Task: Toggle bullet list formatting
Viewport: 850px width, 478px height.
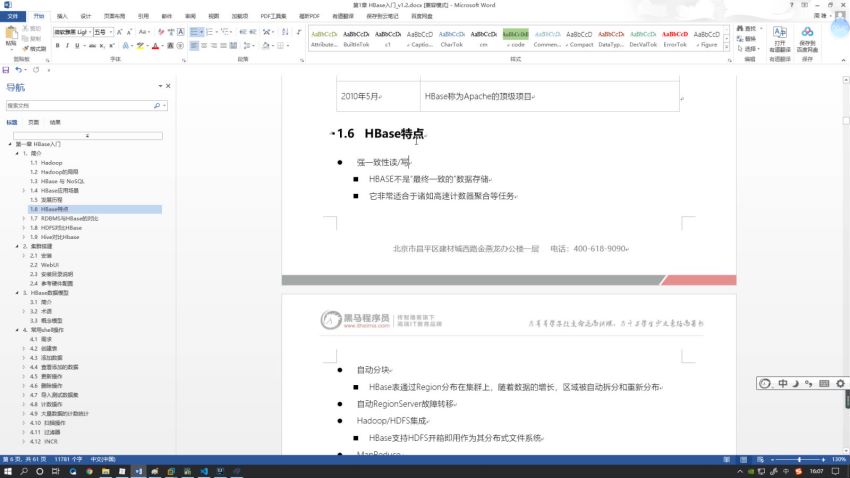Action: (x=196, y=32)
